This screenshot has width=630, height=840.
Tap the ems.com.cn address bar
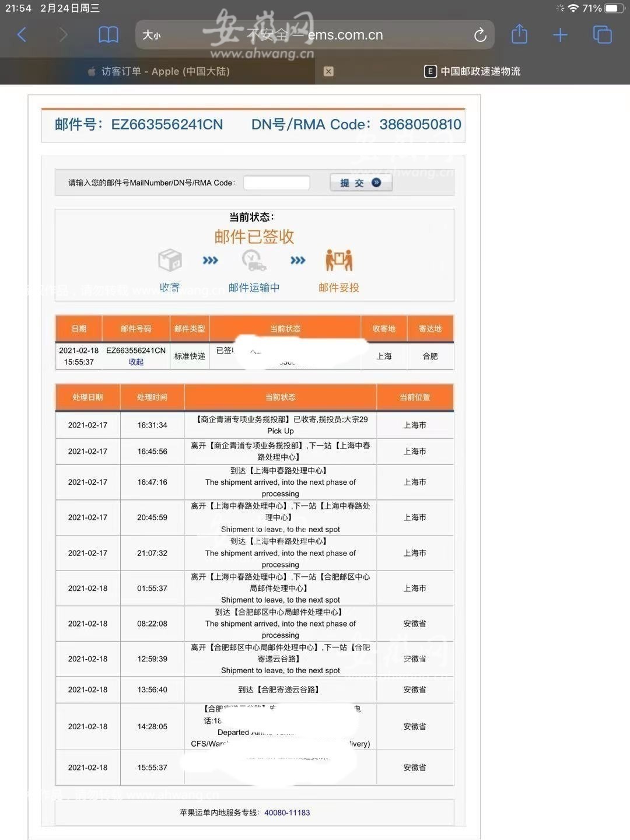pyautogui.click(x=315, y=35)
